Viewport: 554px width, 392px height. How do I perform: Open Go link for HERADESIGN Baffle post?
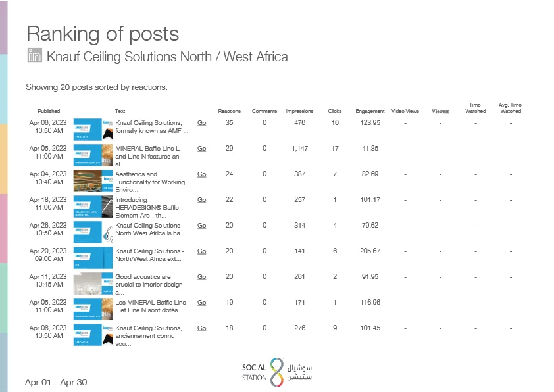(202, 200)
